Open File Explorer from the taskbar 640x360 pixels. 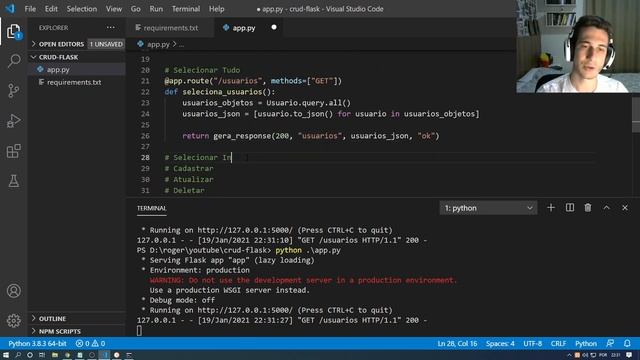click(55, 355)
